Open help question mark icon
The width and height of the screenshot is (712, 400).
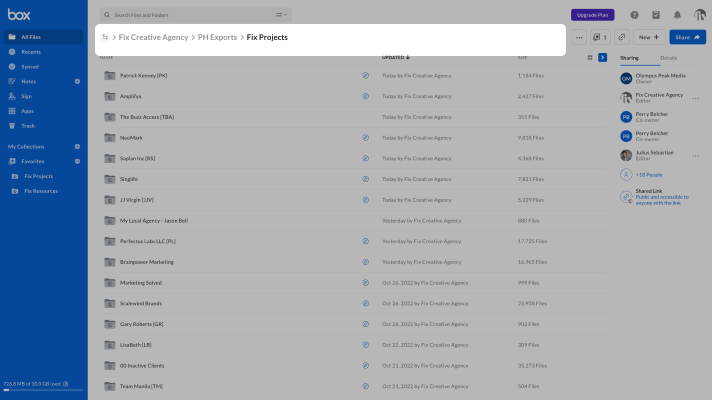[x=634, y=15]
